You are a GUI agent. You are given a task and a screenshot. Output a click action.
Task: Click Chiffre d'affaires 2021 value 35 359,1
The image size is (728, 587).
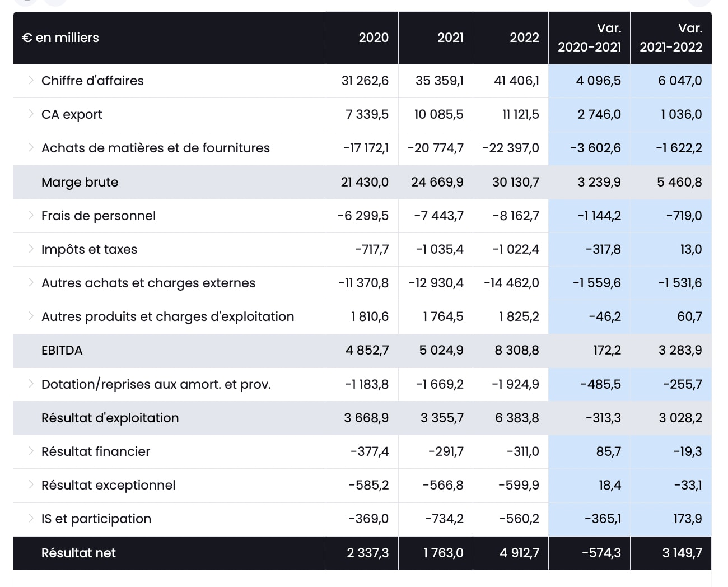tap(439, 81)
